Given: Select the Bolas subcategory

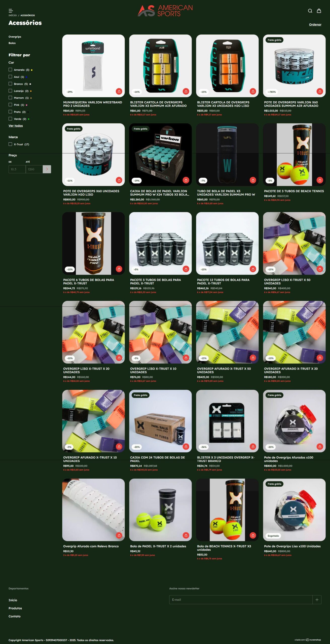Looking at the screenshot, I should tap(12, 43).
